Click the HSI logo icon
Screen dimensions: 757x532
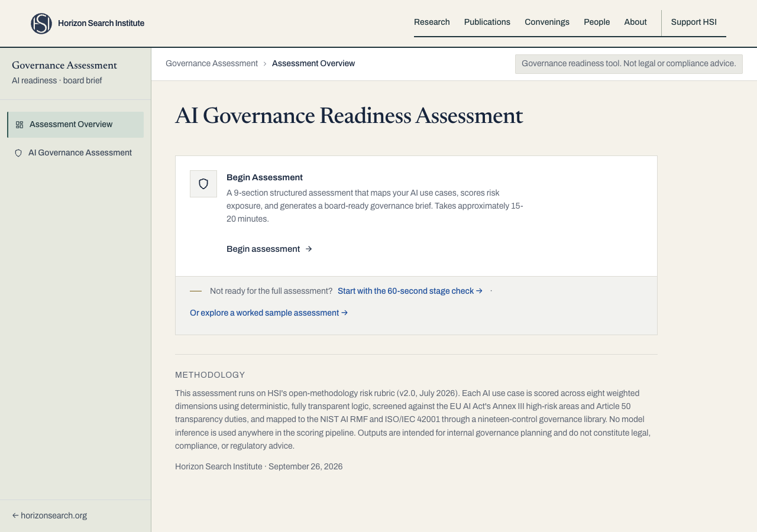point(41,24)
